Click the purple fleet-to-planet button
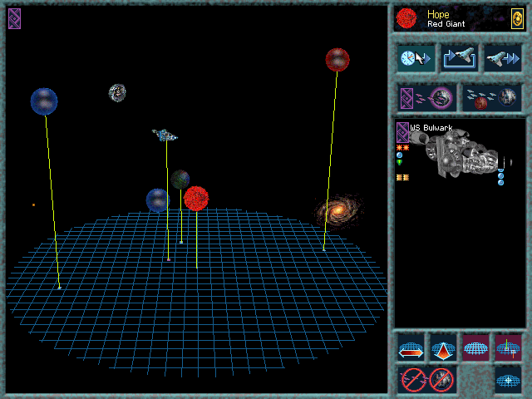This screenshot has height=399, width=532. (x=426, y=98)
